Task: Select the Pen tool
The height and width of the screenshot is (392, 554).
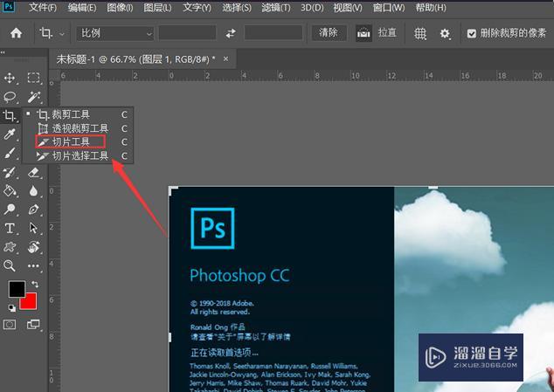Action: [x=34, y=210]
